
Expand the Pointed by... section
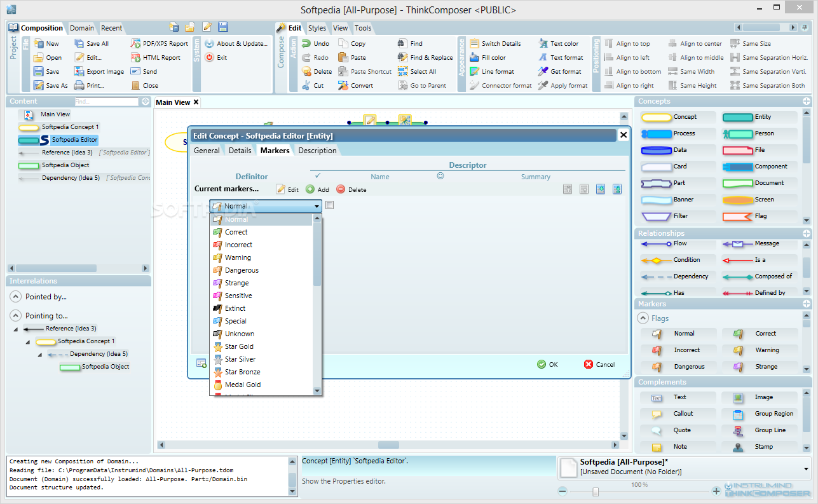[15, 297]
